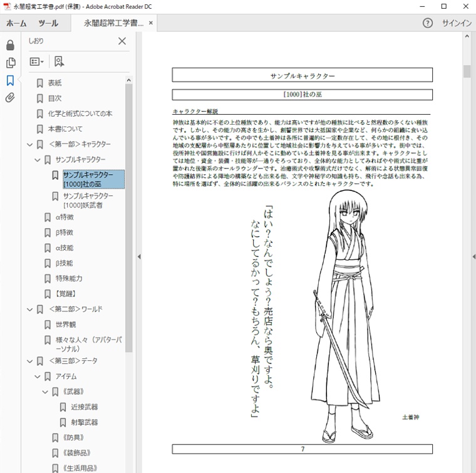The width and height of the screenshot is (476, 473).
Task: Open the <第一部>キャラクター bookmark
Action: [80, 144]
